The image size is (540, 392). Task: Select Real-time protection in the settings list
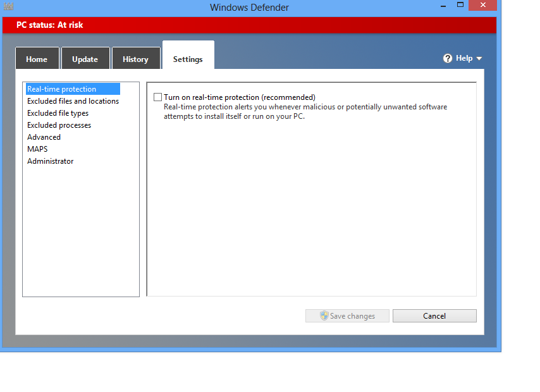coord(73,89)
